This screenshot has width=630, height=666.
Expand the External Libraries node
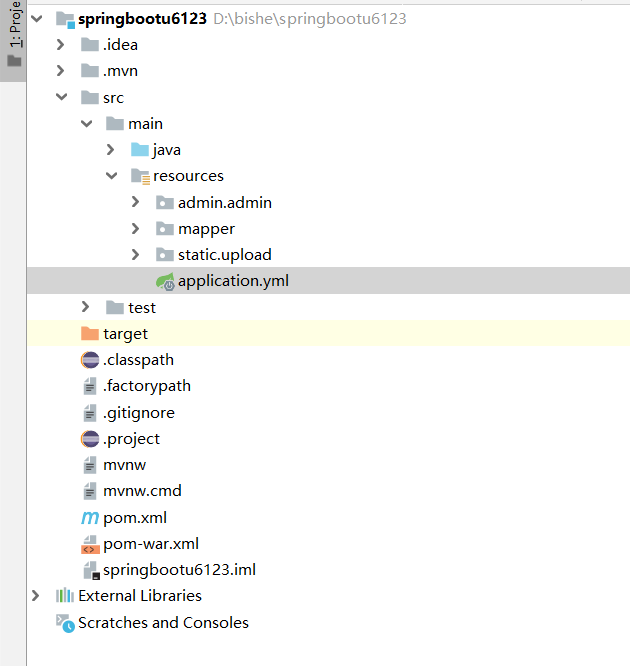(x=36, y=596)
